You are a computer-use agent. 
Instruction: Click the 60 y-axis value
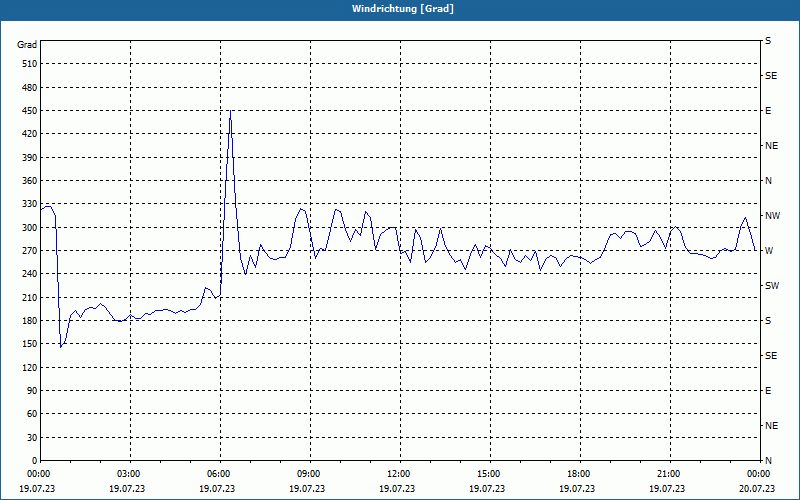tap(32, 414)
